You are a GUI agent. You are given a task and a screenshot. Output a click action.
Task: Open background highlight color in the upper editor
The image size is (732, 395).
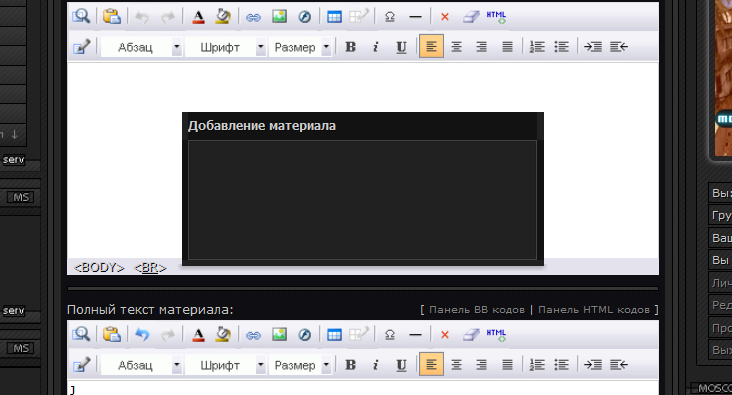coord(223,17)
